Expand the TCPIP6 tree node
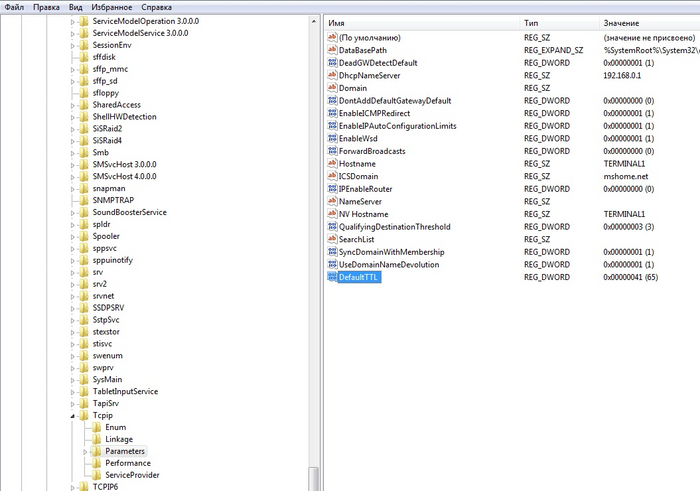The image size is (700, 491). [x=72, y=487]
